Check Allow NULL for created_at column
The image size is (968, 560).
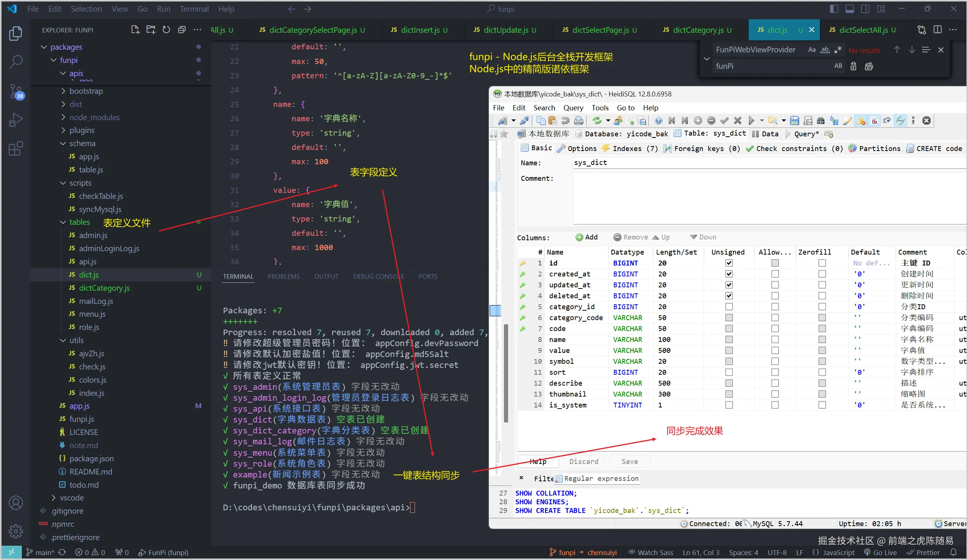[x=775, y=274]
